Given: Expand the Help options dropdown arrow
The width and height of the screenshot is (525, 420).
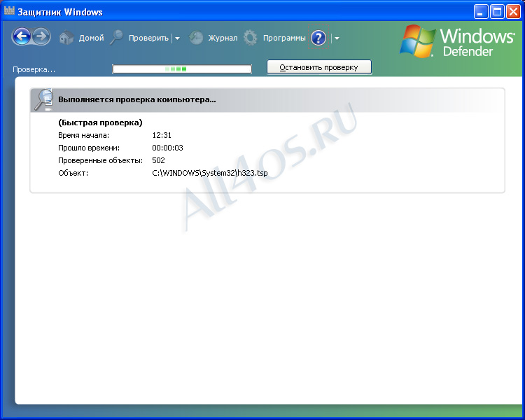Looking at the screenshot, I should tap(337, 38).
